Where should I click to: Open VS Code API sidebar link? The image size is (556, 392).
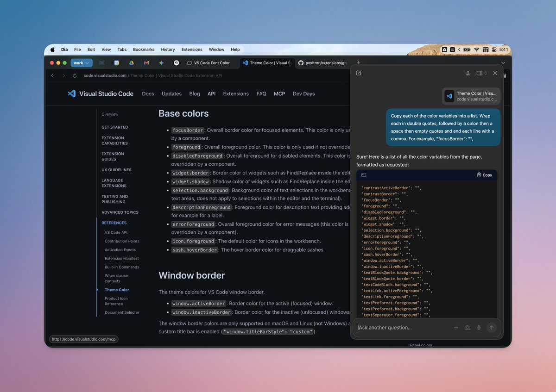pyautogui.click(x=116, y=233)
